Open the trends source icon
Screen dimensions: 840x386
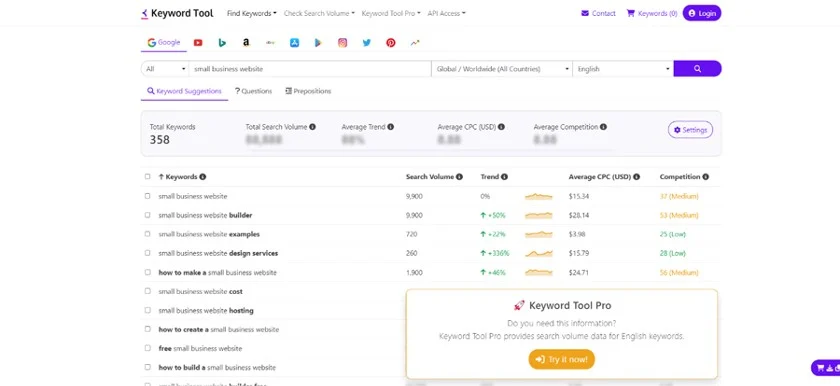415,43
